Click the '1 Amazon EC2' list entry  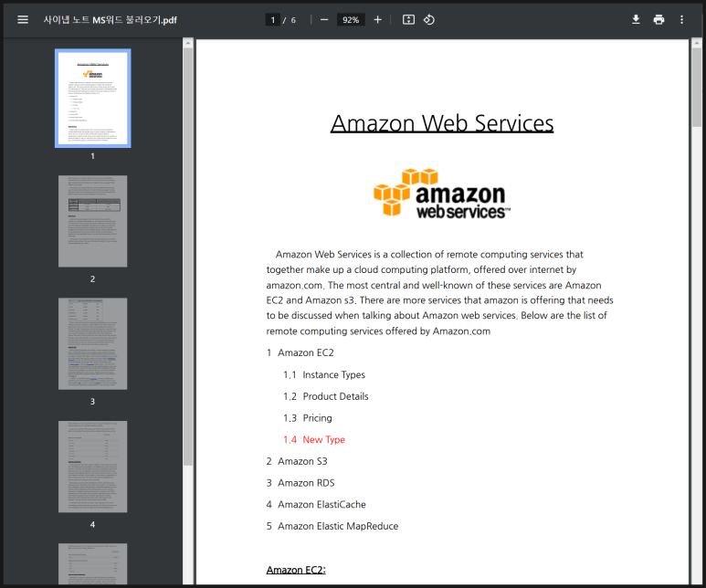[x=300, y=352]
